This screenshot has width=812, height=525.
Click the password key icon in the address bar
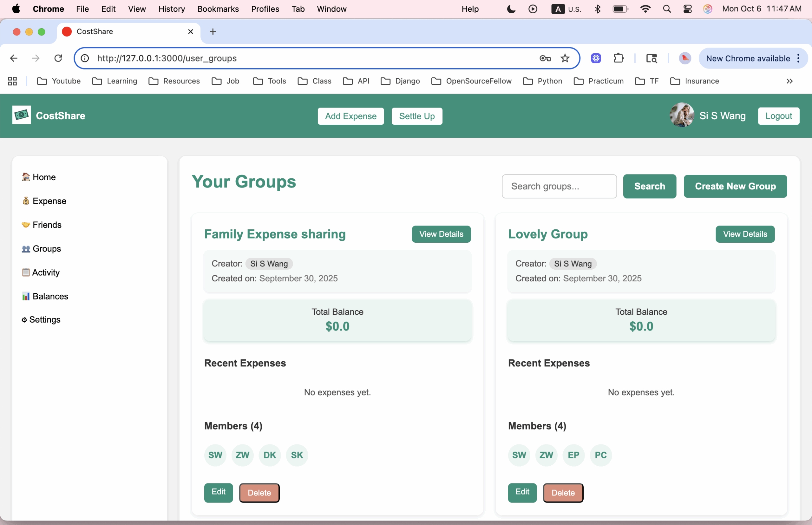[x=545, y=58]
